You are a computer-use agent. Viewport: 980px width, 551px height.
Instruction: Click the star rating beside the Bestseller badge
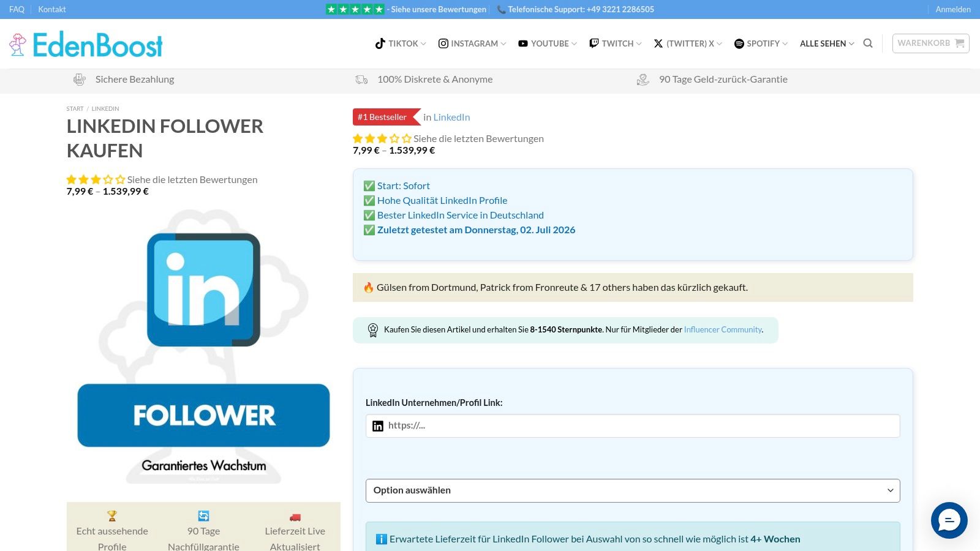pyautogui.click(x=382, y=138)
